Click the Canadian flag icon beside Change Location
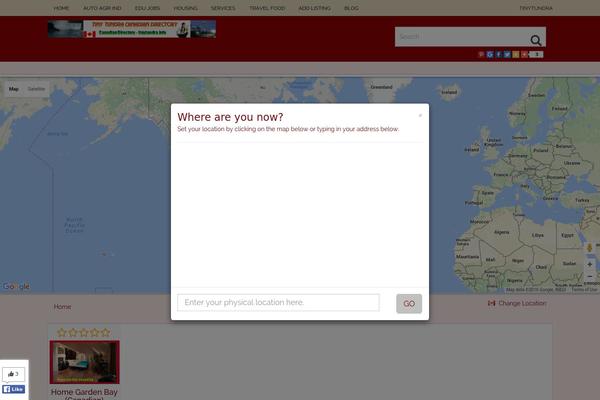600x400 pixels. (492, 303)
